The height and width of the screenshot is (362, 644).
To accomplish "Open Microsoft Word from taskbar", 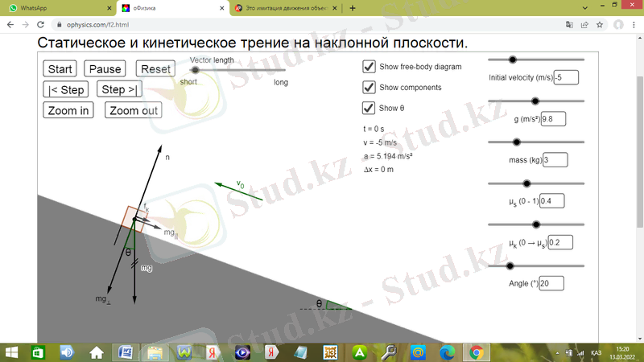I will click(x=126, y=352).
